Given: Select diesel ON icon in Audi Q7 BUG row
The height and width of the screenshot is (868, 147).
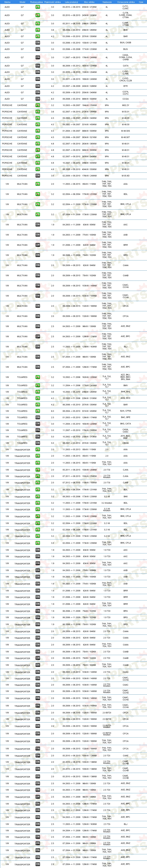Looking at the screenshot, I should [38, 49].
